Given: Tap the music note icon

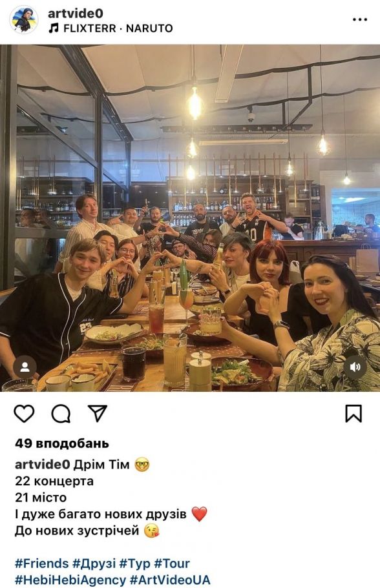Looking at the screenshot, I should [x=54, y=28].
